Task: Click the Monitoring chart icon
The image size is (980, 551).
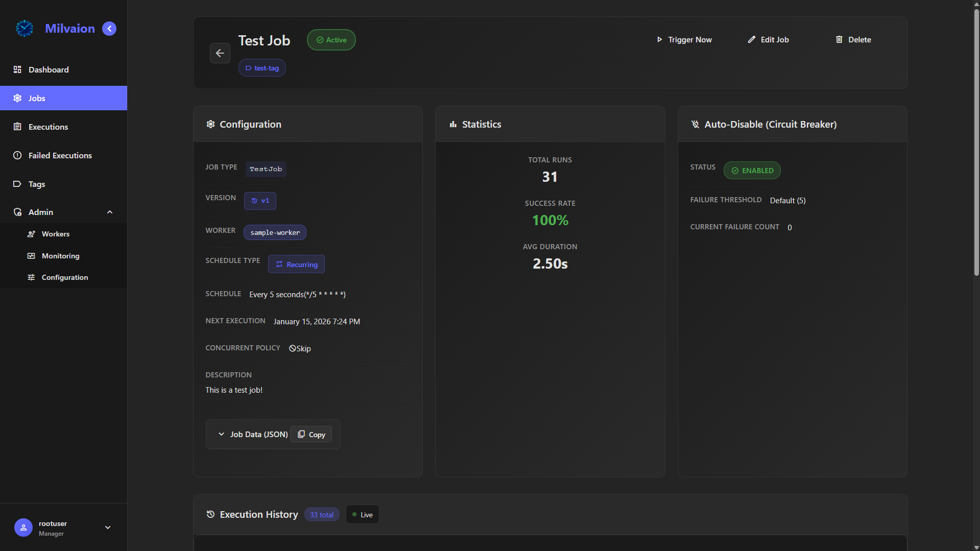Action: point(31,256)
